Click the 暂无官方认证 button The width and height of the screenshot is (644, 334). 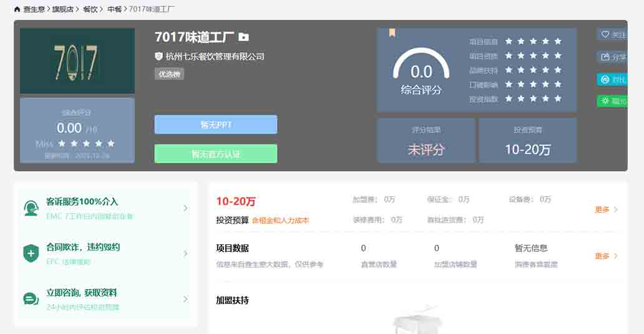tap(215, 154)
